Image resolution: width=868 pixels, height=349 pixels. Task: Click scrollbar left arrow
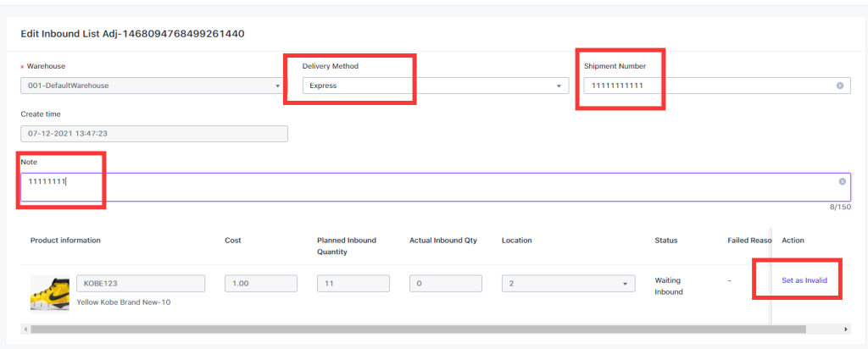[25, 329]
